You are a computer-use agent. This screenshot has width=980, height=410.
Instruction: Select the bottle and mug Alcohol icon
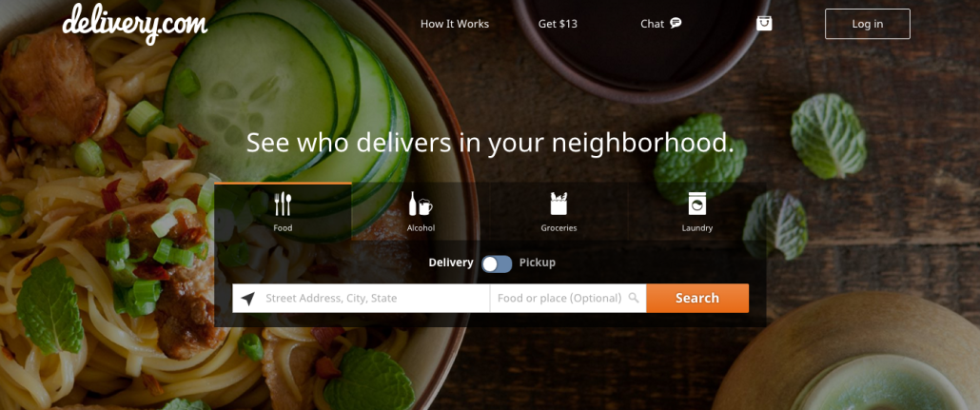tap(421, 204)
